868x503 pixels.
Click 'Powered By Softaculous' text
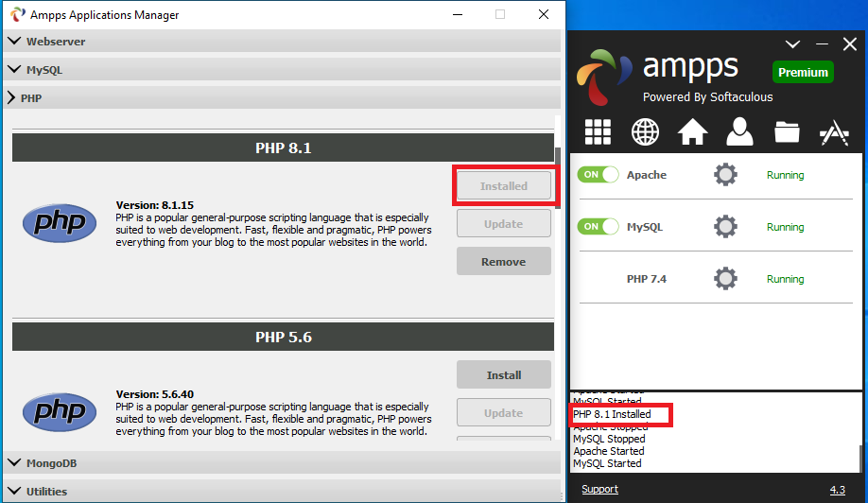[x=707, y=96]
